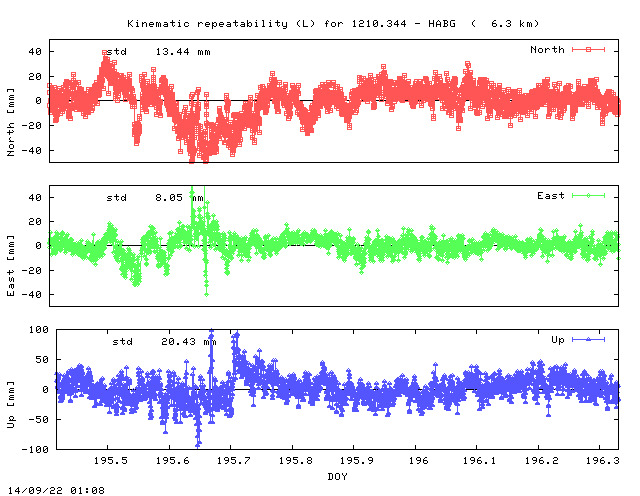Click x-axis tick label 195.5
The image size is (640, 496).
pos(111,460)
